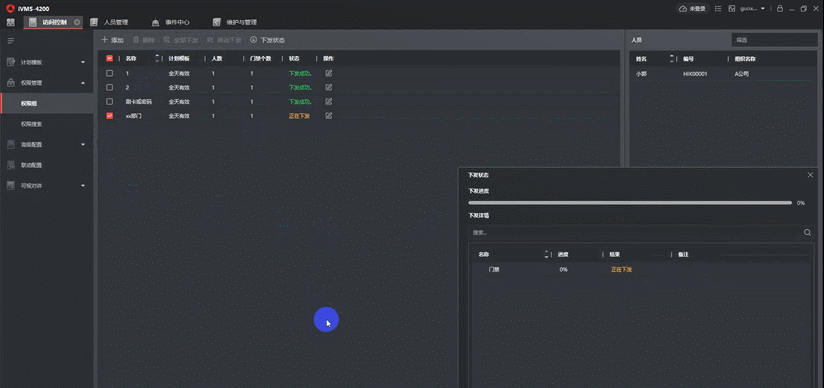This screenshot has width=824, height=388.
Task: Open the module grid menu icon
Action: tap(11, 22)
